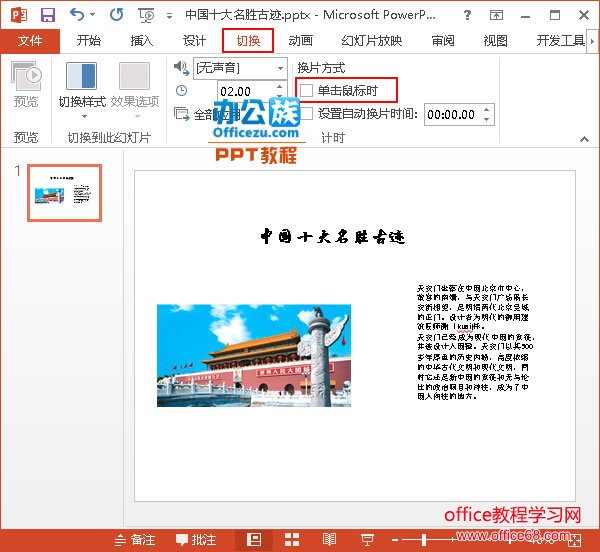Select Normal view icon in status bar
Screen dimensions: 600x552
pos(254,539)
